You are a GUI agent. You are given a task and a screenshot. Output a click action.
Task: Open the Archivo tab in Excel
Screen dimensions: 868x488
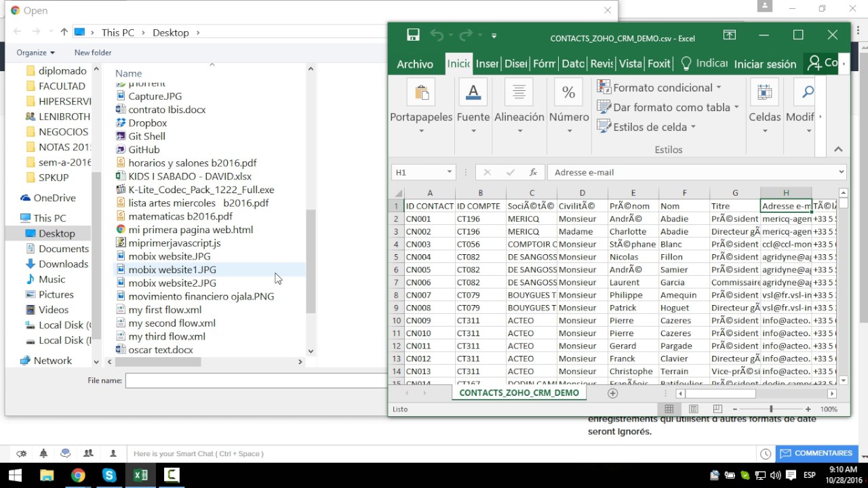[x=415, y=64]
